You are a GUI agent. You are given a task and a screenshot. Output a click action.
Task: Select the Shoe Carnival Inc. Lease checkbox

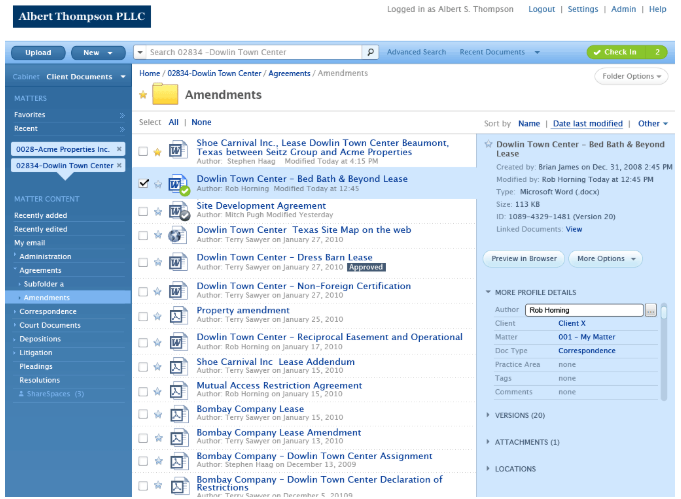[x=143, y=151]
